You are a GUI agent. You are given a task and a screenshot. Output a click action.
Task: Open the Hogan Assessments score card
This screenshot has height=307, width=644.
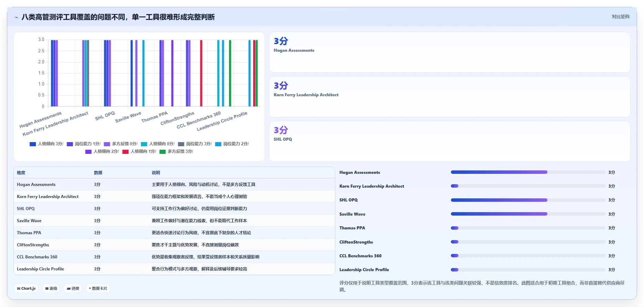coord(449,52)
